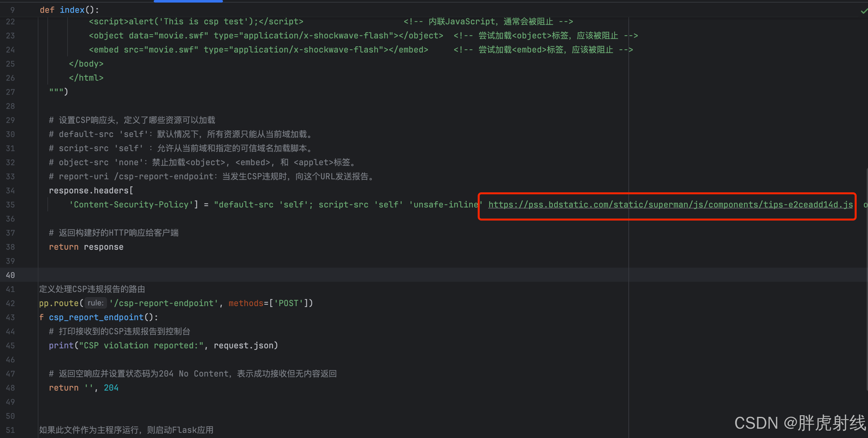The height and width of the screenshot is (438, 868).
Task: Click line number 22 in the gutter
Action: pos(11,21)
